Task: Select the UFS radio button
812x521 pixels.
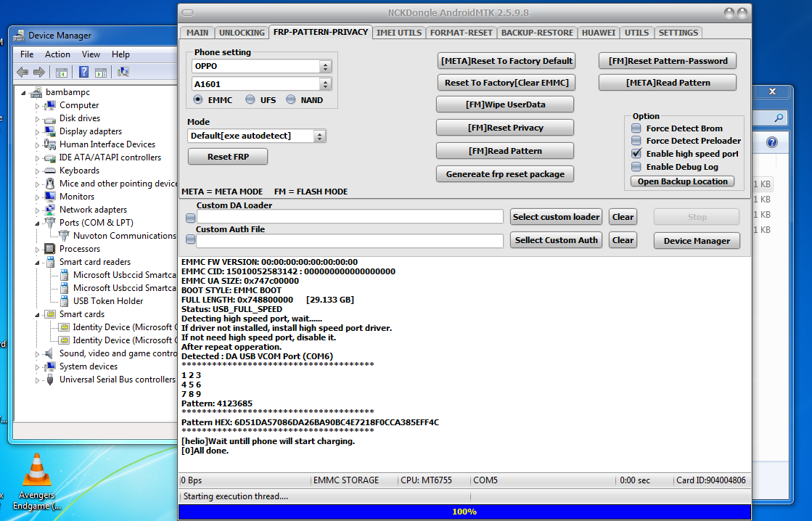Action: click(250, 99)
